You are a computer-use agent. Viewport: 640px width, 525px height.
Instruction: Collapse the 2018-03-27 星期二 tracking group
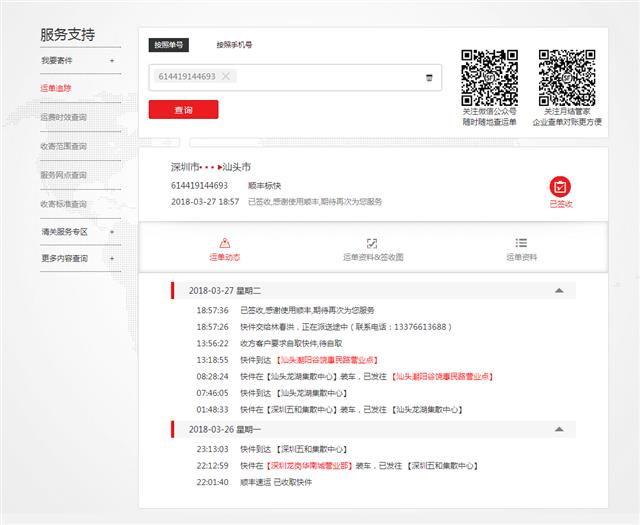[x=559, y=291]
